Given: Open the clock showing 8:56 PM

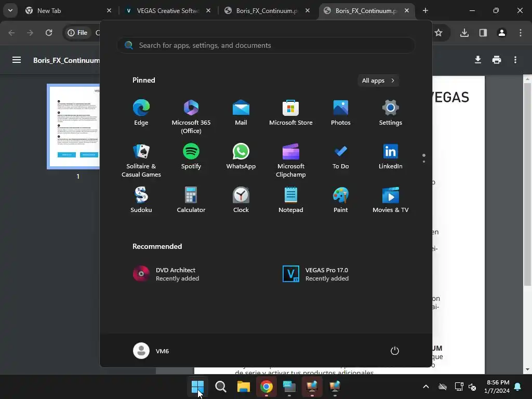Looking at the screenshot, I should tap(497, 387).
